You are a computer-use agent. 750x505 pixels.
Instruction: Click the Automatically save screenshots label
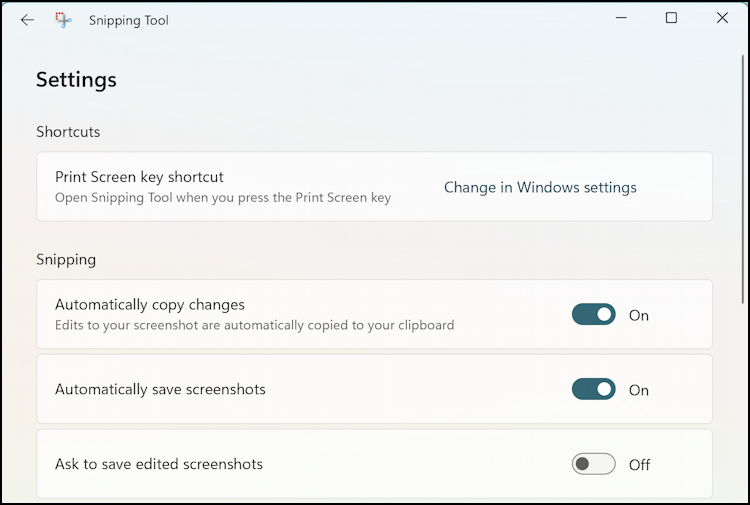coord(160,389)
